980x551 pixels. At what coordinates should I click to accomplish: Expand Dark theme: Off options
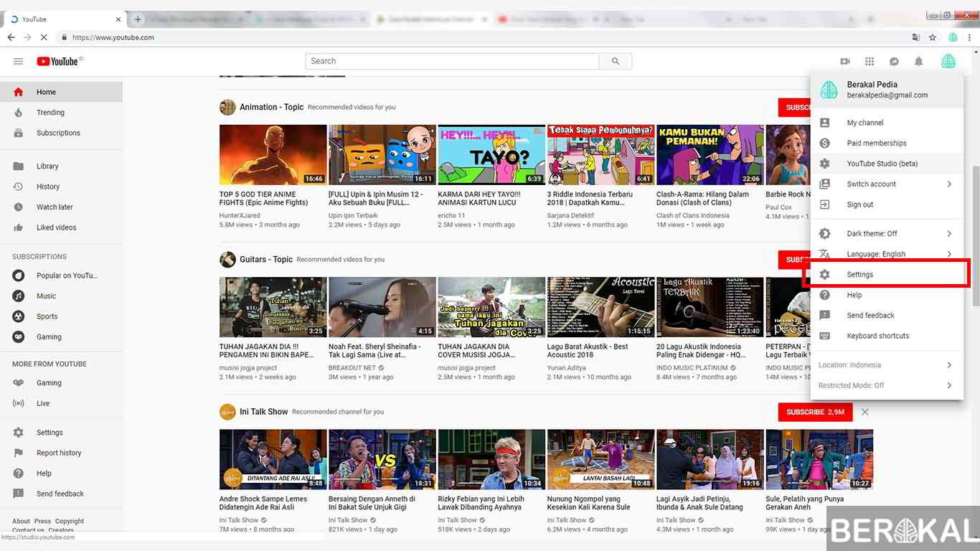pos(949,234)
